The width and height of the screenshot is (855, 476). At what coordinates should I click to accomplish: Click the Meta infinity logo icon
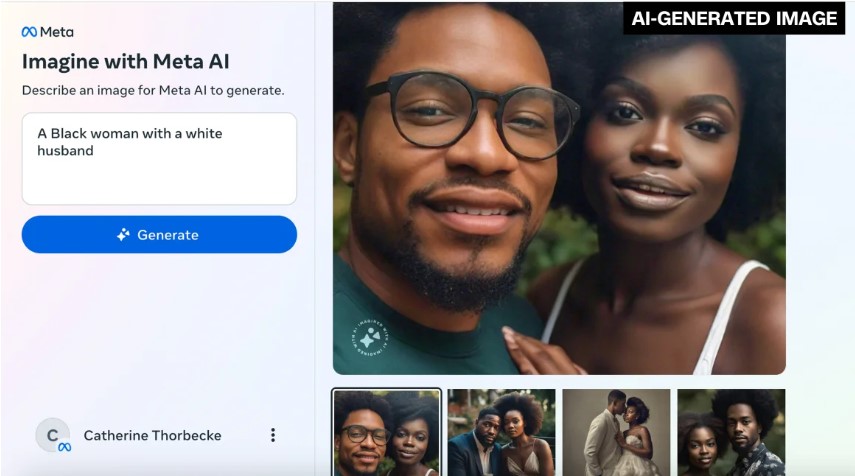[29, 32]
